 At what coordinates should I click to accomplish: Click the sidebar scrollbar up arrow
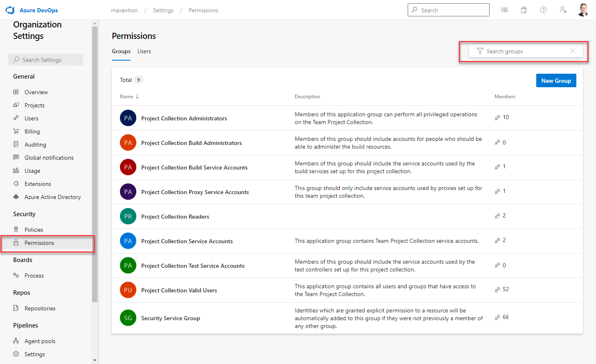(95, 23)
